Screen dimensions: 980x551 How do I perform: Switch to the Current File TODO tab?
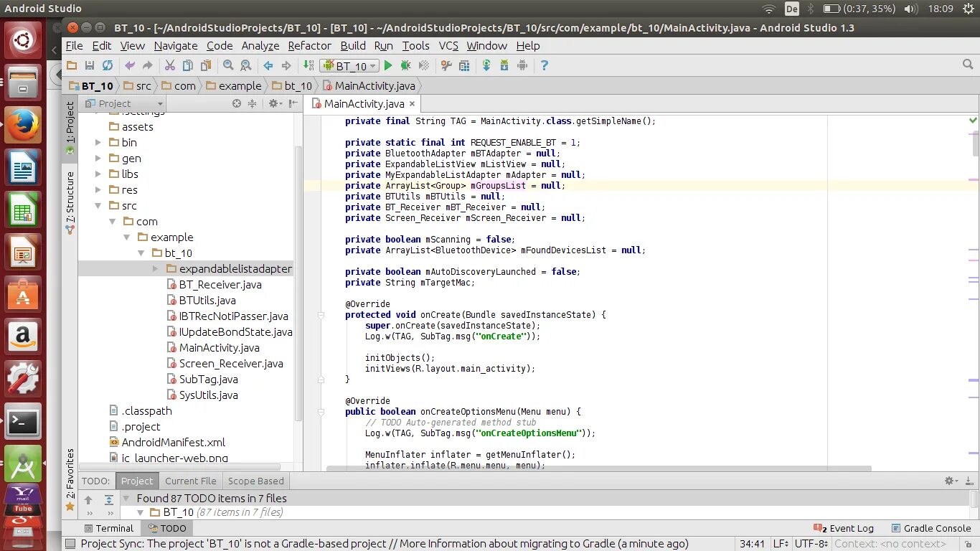tap(190, 481)
